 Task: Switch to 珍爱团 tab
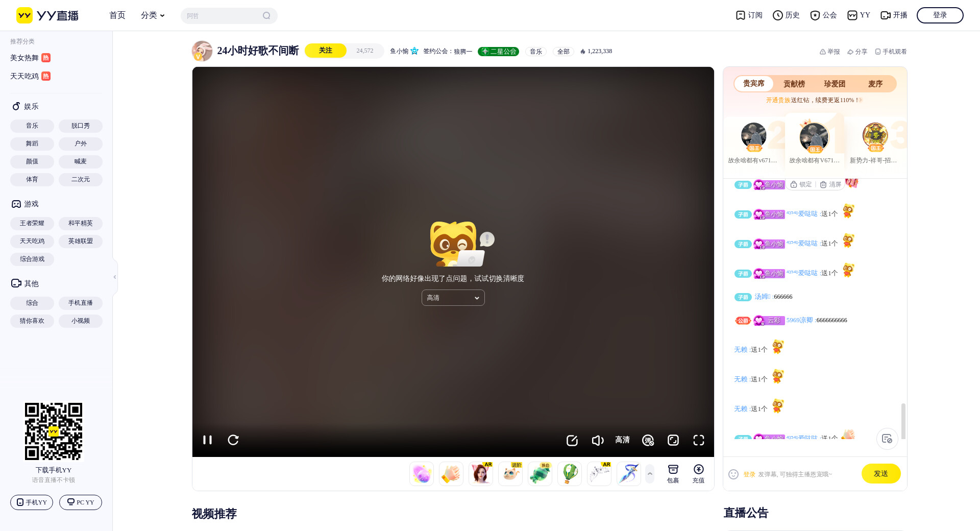(x=835, y=84)
